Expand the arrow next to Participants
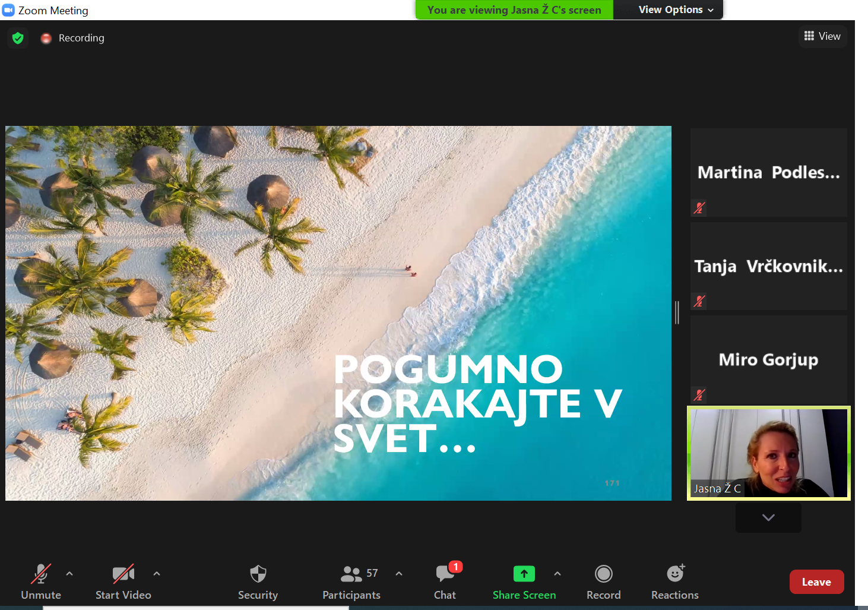The height and width of the screenshot is (610, 868). [399, 574]
